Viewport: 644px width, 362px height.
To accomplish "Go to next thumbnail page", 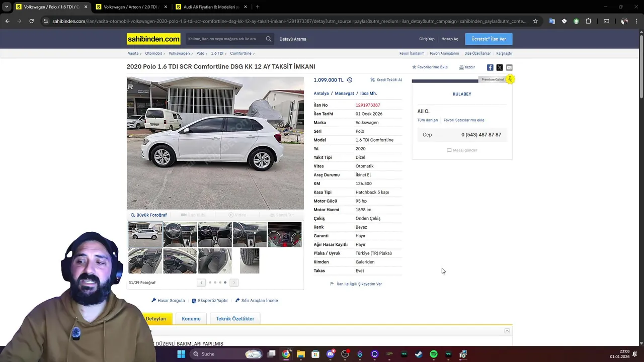I will tap(234, 283).
